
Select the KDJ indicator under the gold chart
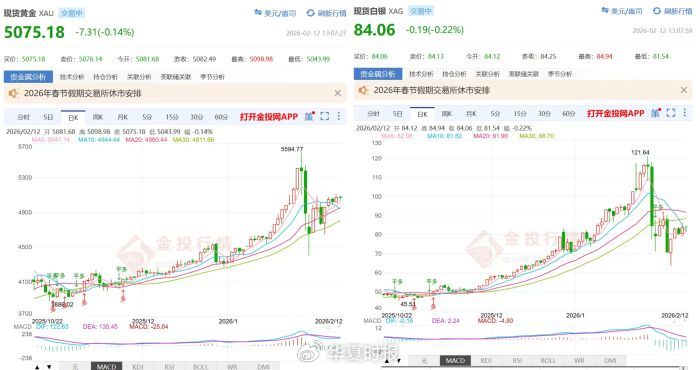138,366
